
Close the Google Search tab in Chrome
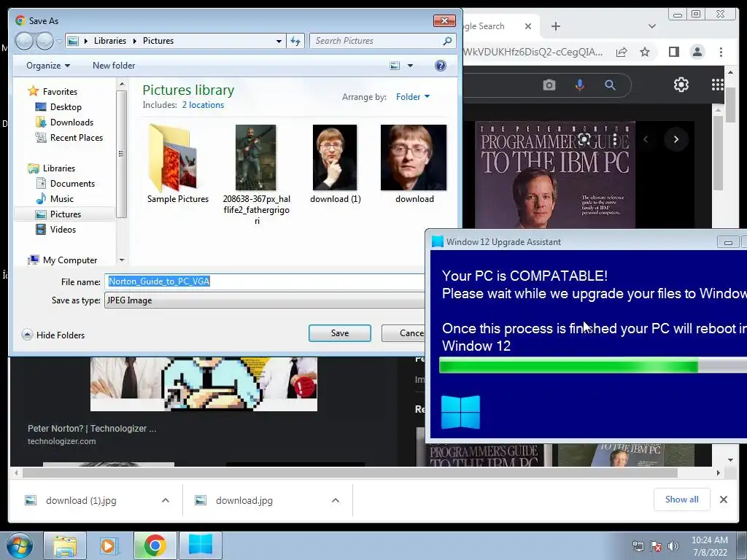point(528,26)
